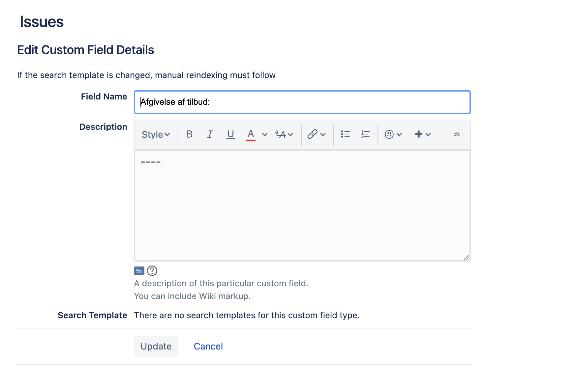575x392 pixels.
Task: Toggle italic formatting in description editor
Action: click(x=210, y=134)
